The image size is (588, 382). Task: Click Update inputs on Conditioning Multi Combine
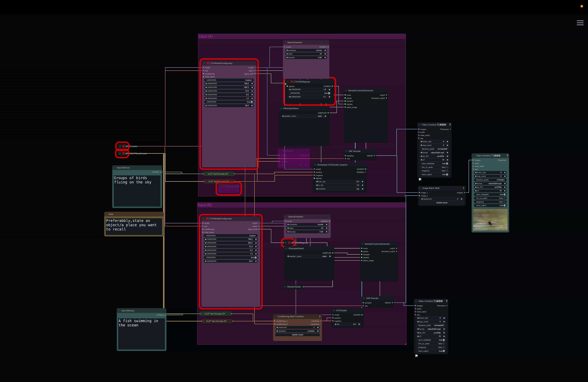click(297, 335)
